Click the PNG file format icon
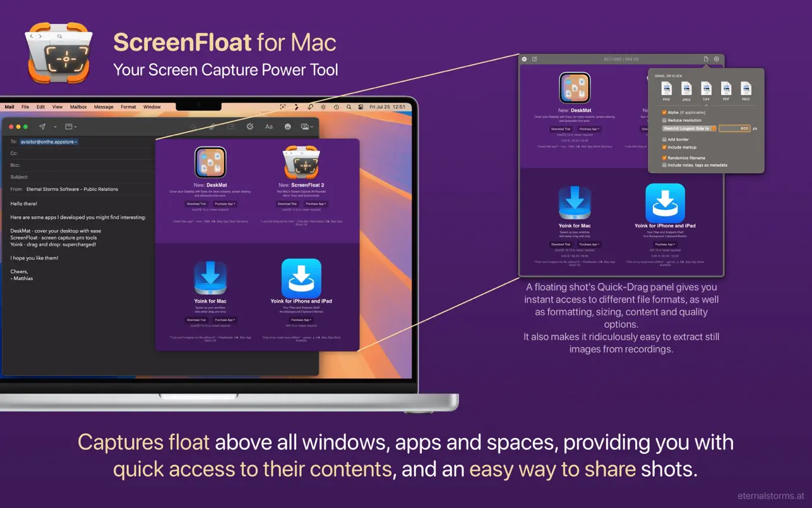 pos(666,89)
